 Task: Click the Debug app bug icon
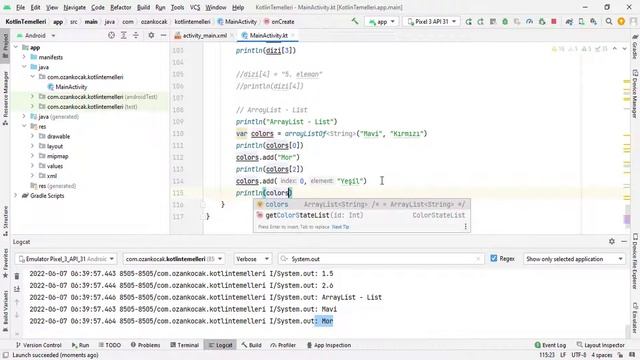505,22
